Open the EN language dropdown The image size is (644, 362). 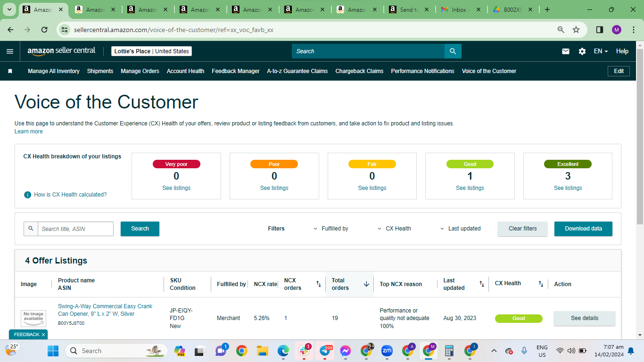pos(601,51)
